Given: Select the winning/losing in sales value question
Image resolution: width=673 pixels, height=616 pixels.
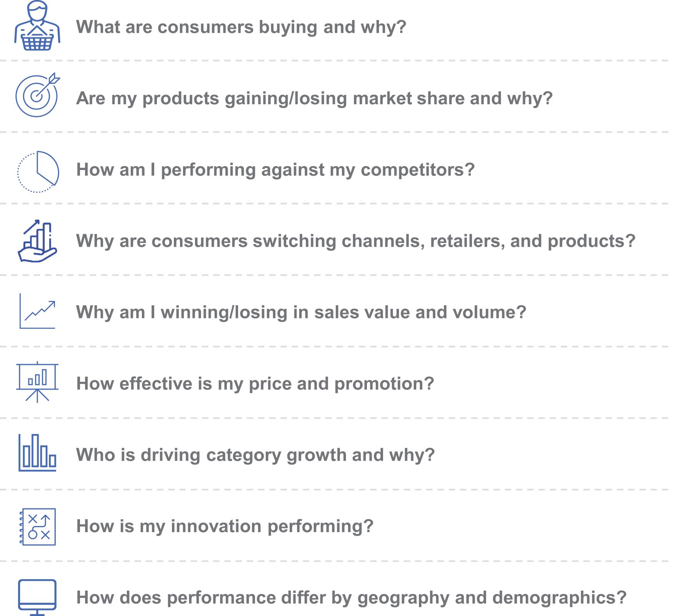Looking at the screenshot, I should pyautogui.click(x=301, y=312).
